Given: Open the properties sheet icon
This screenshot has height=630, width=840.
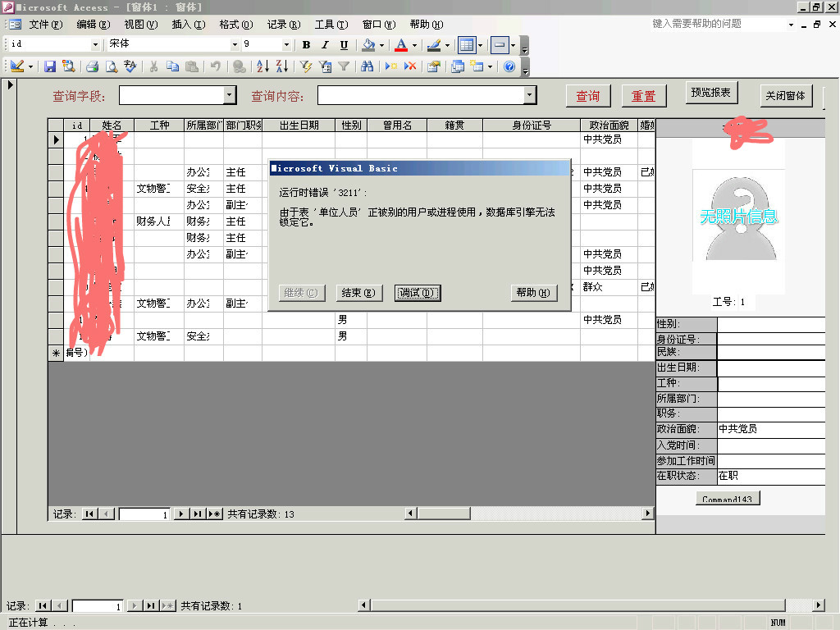Looking at the screenshot, I should coord(434,66).
